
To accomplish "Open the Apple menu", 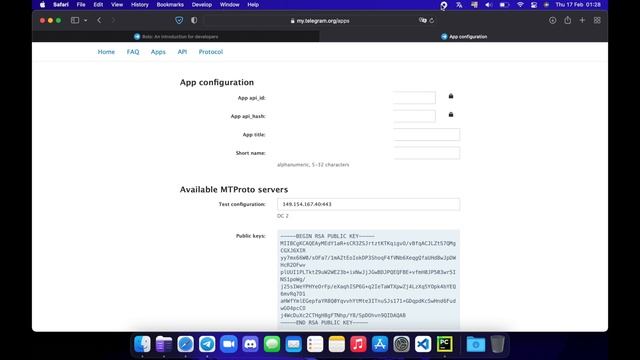I will pyautogui.click(x=42, y=5).
